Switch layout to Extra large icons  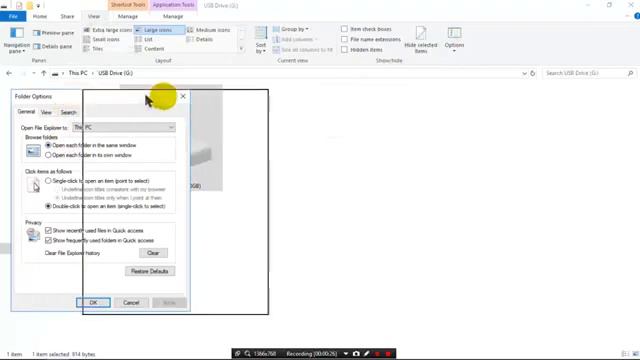point(107,30)
